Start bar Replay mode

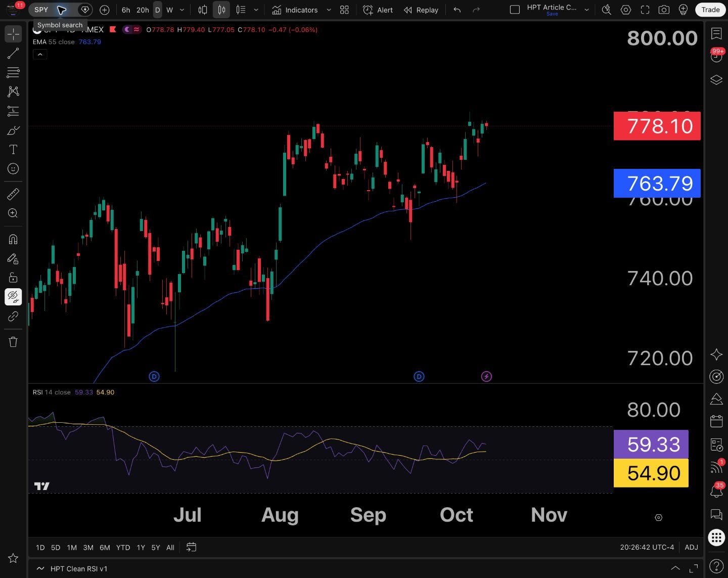[421, 10]
